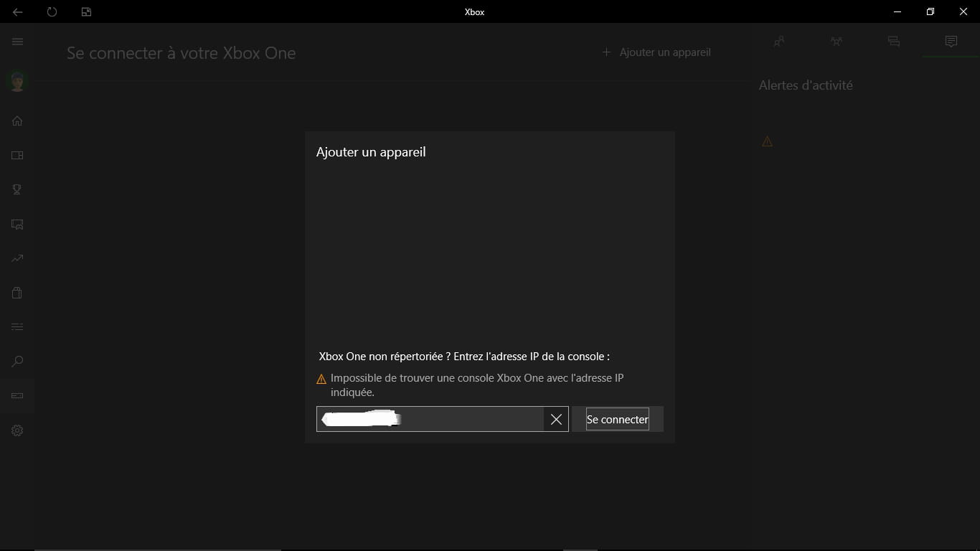Restore down the Xbox window
This screenshot has height=551, width=980.
coord(930,11)
